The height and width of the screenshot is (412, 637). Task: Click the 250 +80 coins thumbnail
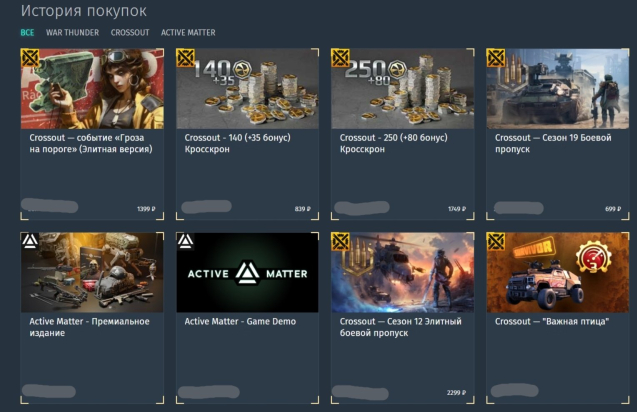403,89
